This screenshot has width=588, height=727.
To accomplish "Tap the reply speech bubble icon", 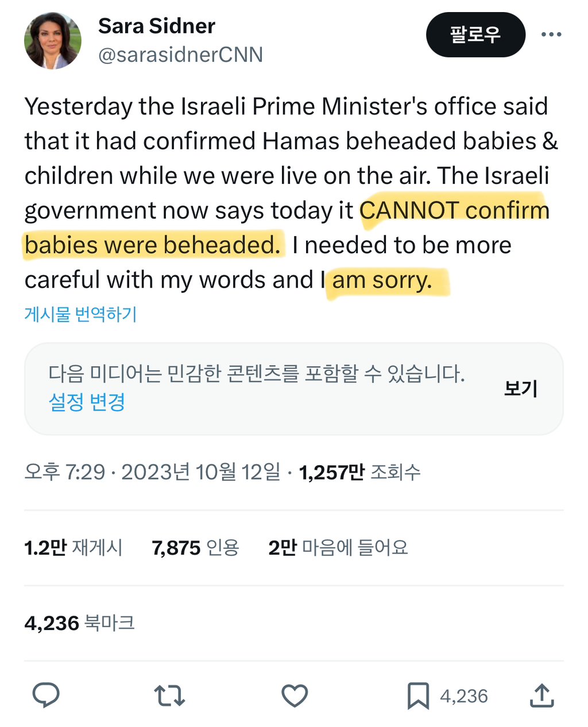I will [46, 695].
